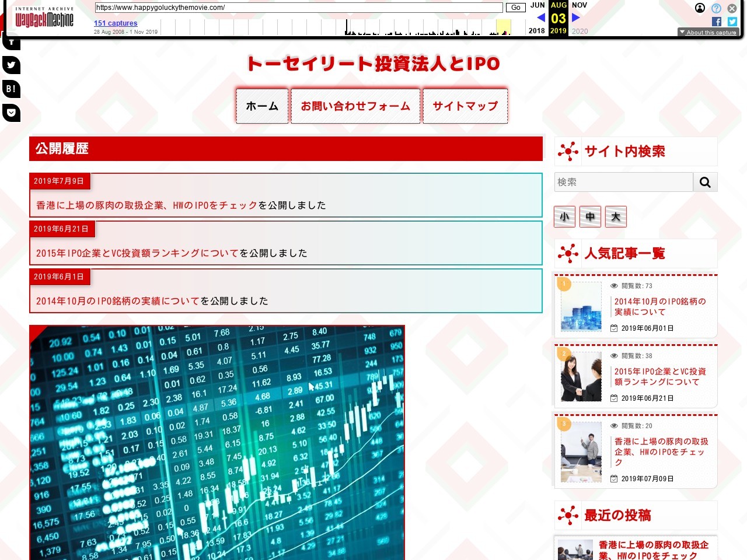Set font size to large (大)
747x560 pixels.
coord(616,216)
